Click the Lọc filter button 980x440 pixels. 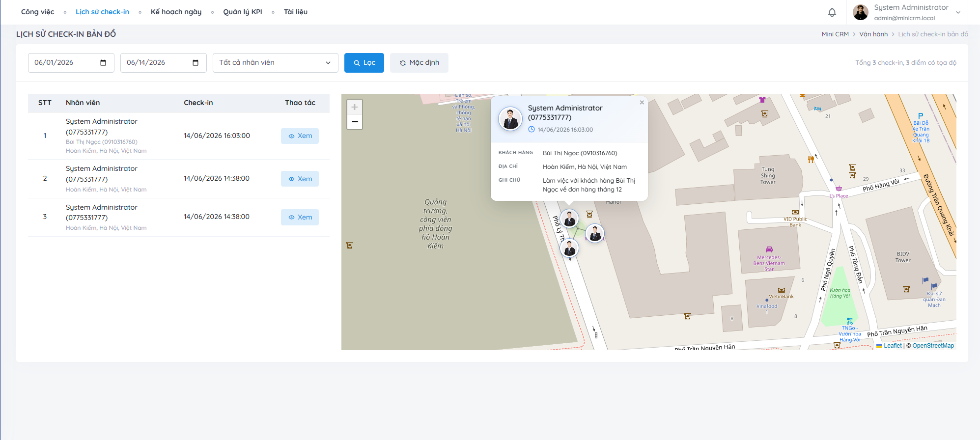click(x=364, y=63)
